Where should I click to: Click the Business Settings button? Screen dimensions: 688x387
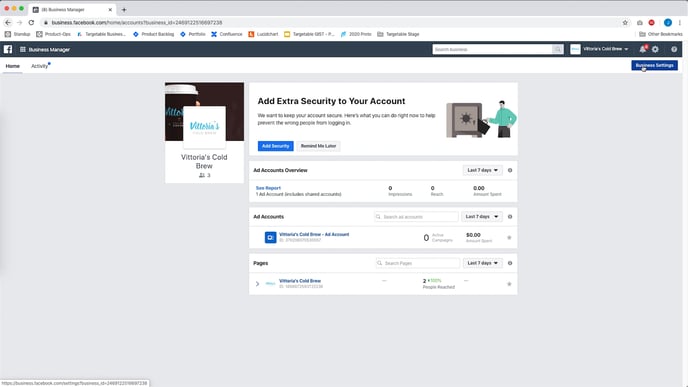tap(654, 65)
